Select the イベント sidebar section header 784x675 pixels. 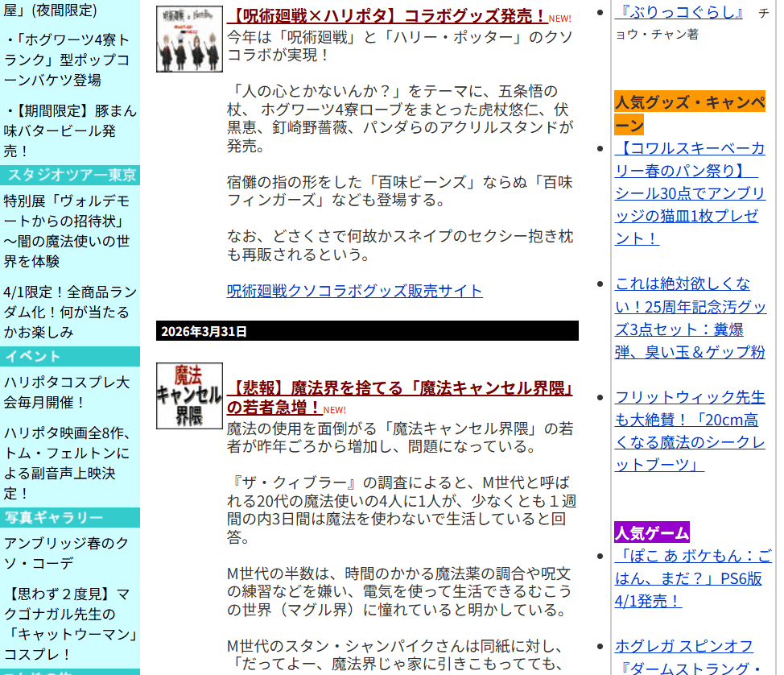tap(70, 357)
